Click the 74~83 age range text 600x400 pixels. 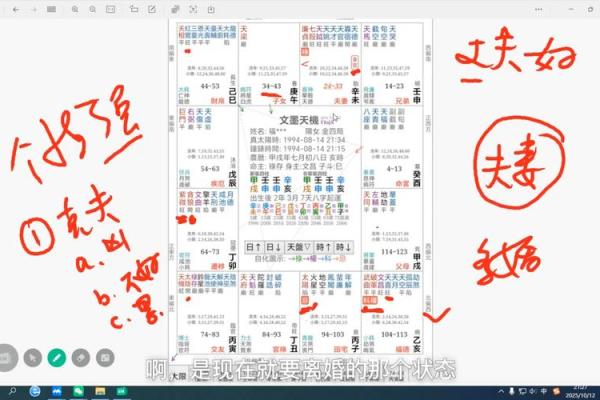click(210, 334)
